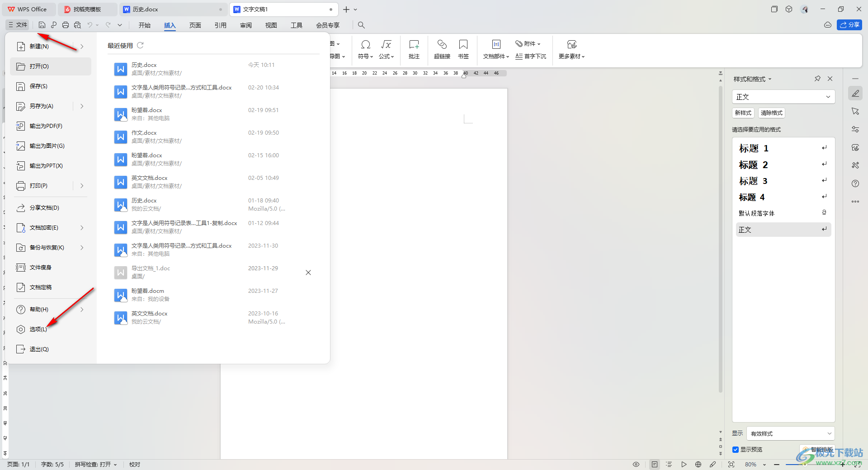Screen dimensions: 868x470
Task: Switch to the 历史.docx document tab
Action: pos(173,9)
